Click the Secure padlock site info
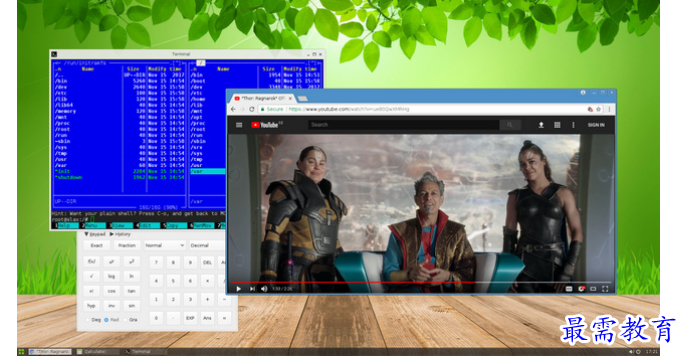Image resolution: width=684 pixels, height=361 pixels. point(272,109)
